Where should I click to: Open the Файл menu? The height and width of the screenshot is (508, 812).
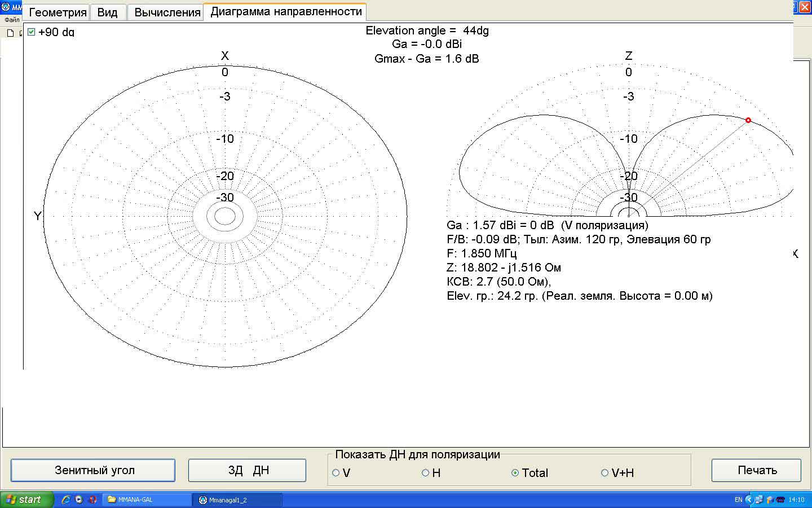click(12, 20)
